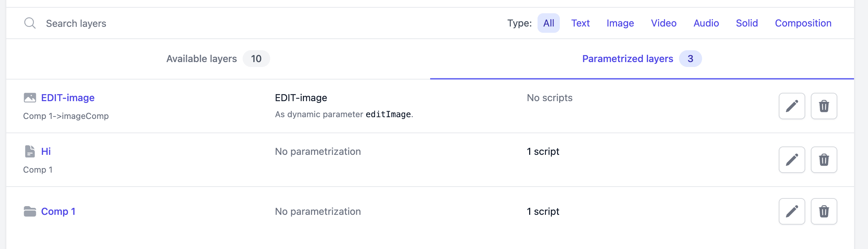Click the Comp 1->imageComp path text
Screen dimensions: 868x249
coord(66,116)
